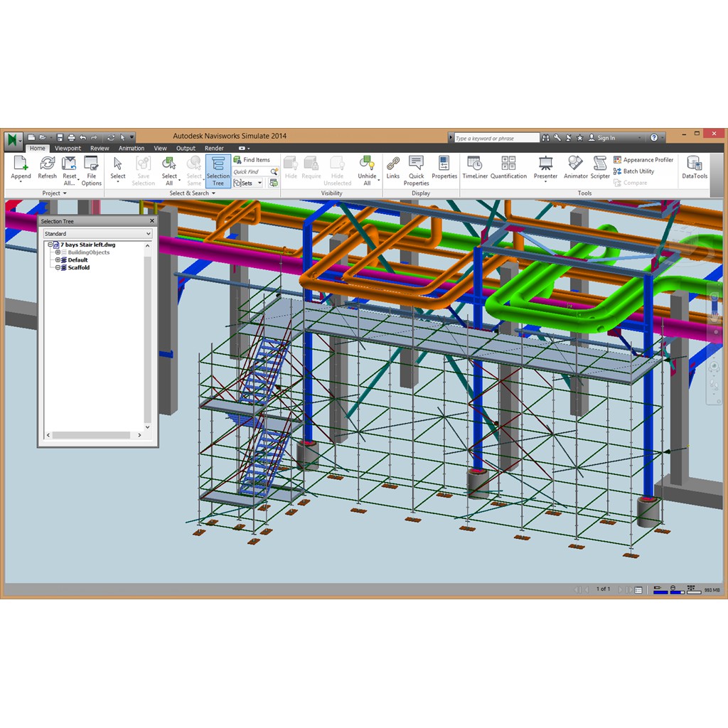
Task: Save file from quick access toolbar
Action: [60, 137]
